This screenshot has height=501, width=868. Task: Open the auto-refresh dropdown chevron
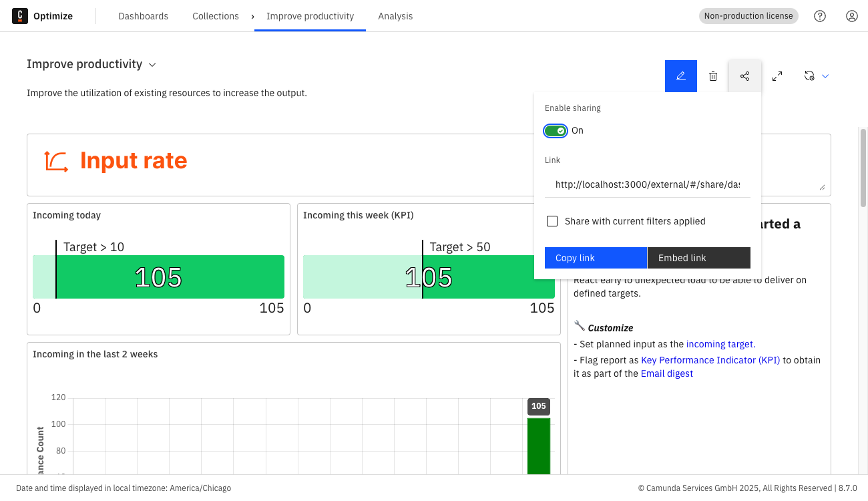825,76
